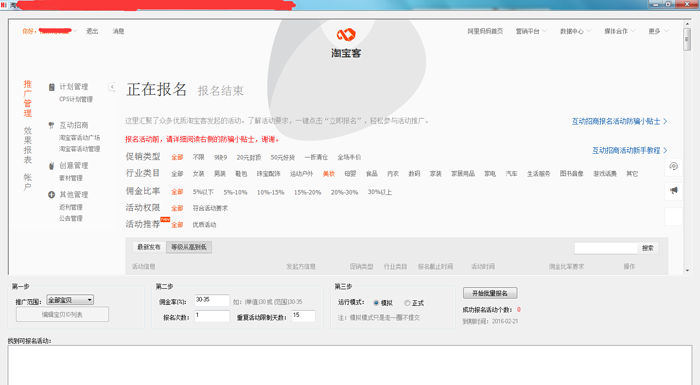Open 互动招商报名活动防骗小贴士 link
The width and height of the screenshot is (700, 385).
(619, 121)
